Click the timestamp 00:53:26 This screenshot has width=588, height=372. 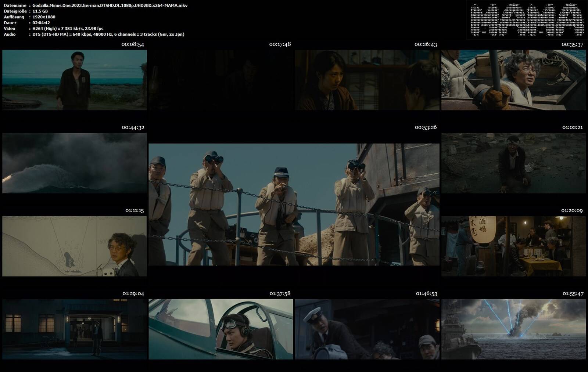point(426,127)
